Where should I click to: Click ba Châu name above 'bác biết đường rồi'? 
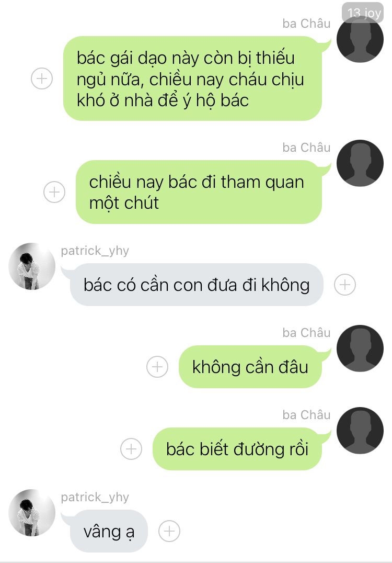point(306,415)
